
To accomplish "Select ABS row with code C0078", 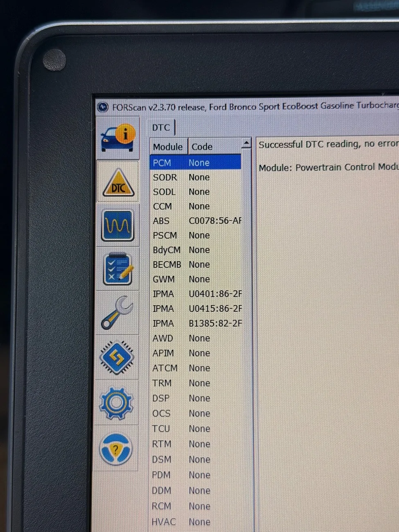I will [x=195, y=221].
